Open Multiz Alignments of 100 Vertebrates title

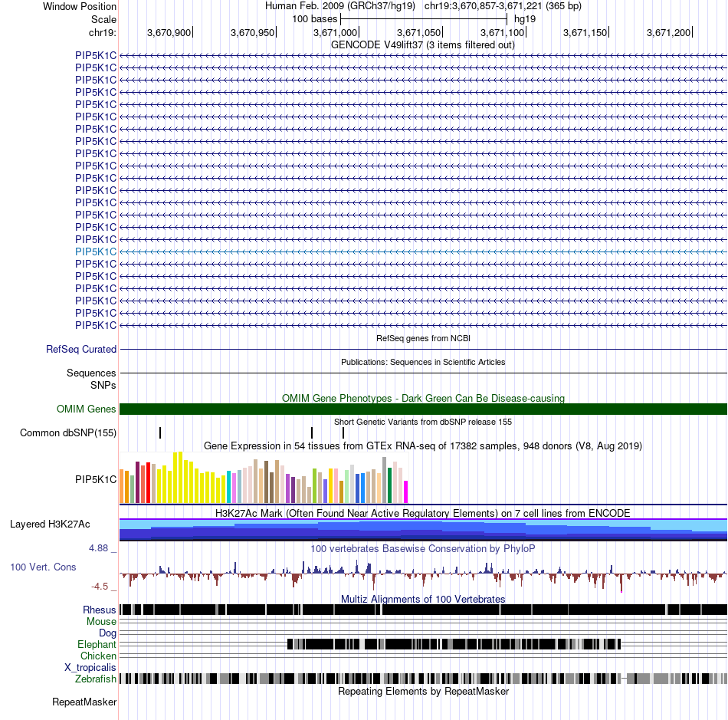[x=423, y=599]
